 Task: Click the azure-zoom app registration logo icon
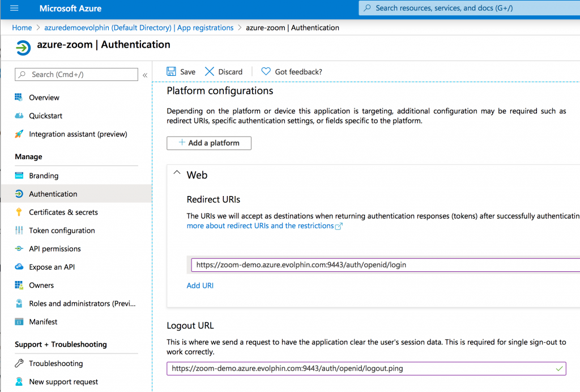tap(23, 48)
